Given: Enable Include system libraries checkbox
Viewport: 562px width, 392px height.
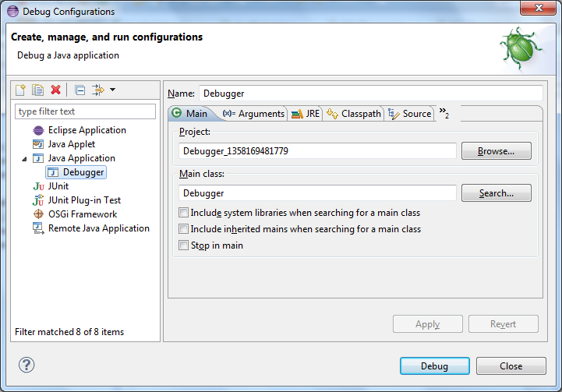Looking at the screenshot, I should (183, 213).
